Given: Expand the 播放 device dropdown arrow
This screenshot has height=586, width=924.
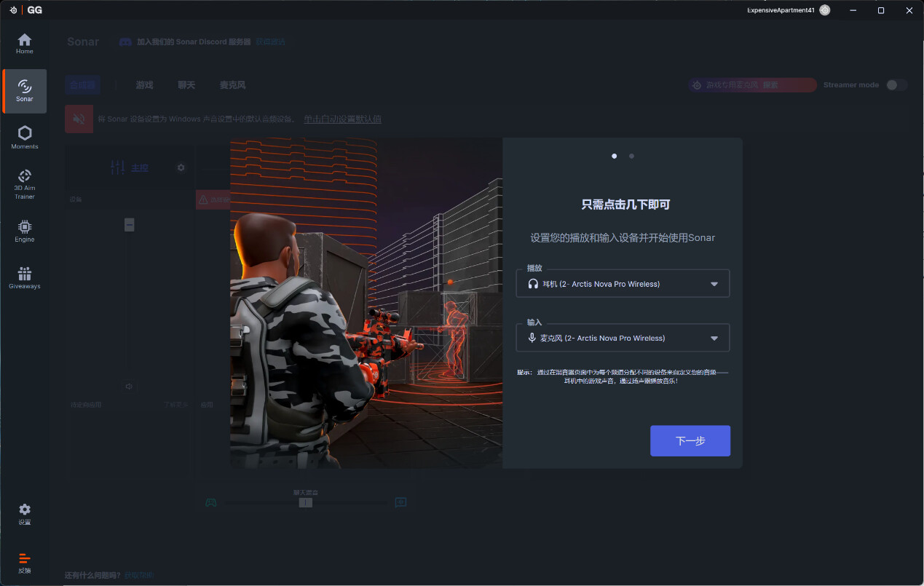Looking at the screenshot, I should coord(714,284).
